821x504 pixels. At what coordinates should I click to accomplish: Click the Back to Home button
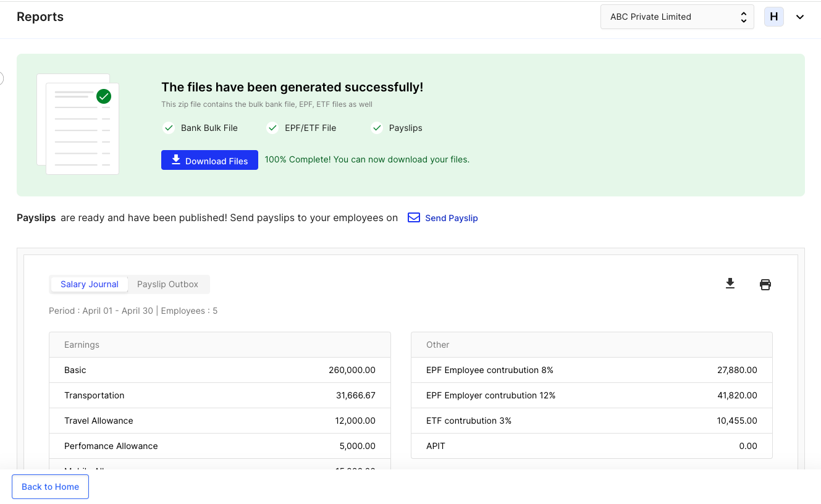click(x=50, y=487)
